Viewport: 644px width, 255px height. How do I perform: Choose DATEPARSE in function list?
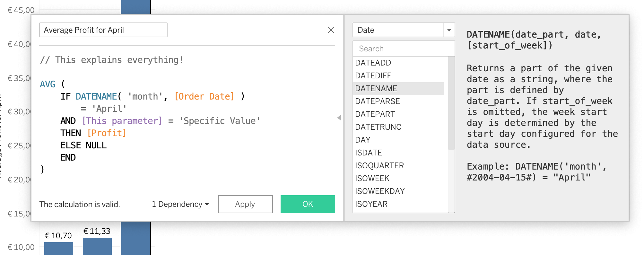[377, 101]
